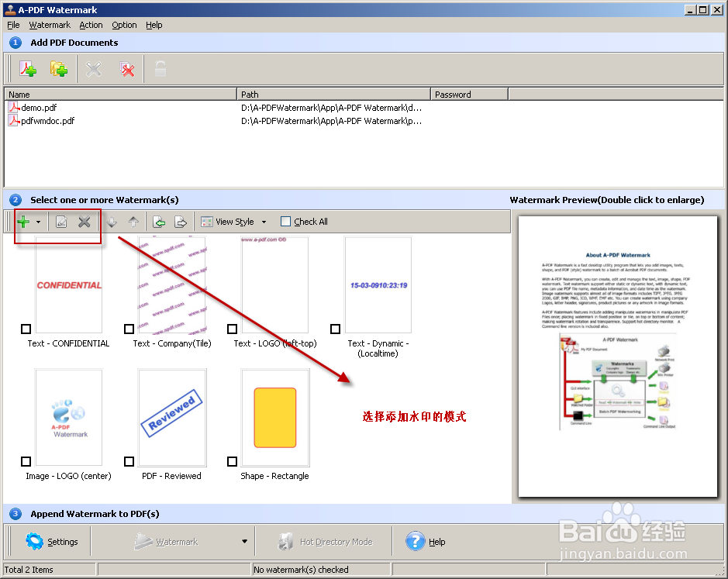
Task: Click the blue Help question mark icon
Action: pos(415,541)
